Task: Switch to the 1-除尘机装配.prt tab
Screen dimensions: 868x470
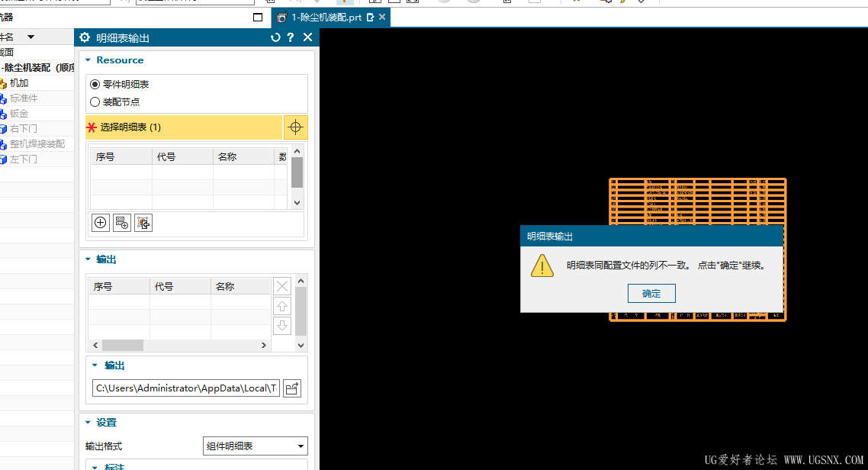Action: coord(328,16)
